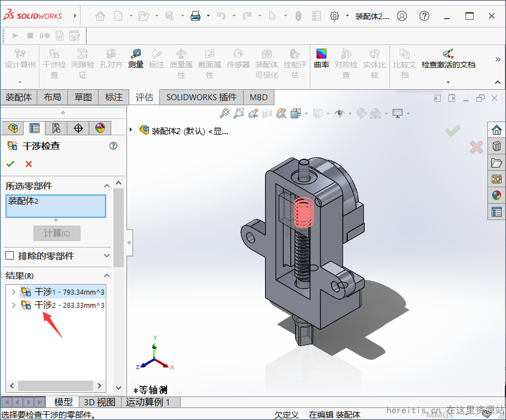Collapse the ribbon with the up chevron

(x=498, y=83)
